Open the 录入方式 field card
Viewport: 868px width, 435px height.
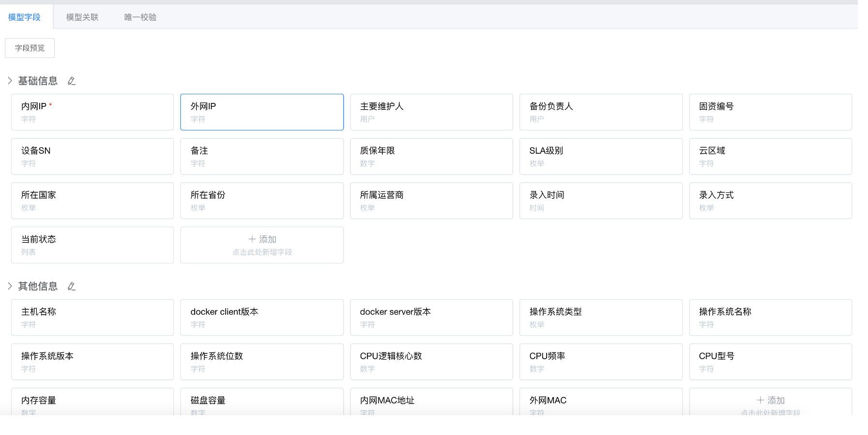coord(770,201)
